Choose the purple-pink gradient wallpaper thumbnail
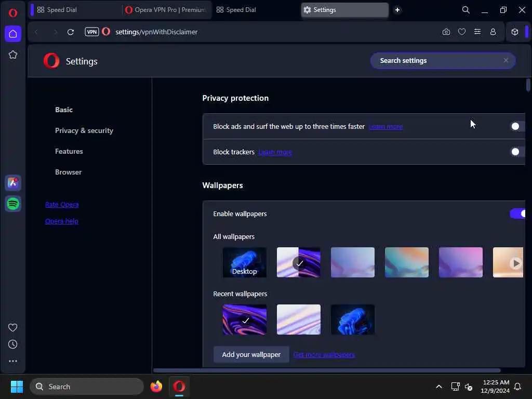 (x=461, y=262)
